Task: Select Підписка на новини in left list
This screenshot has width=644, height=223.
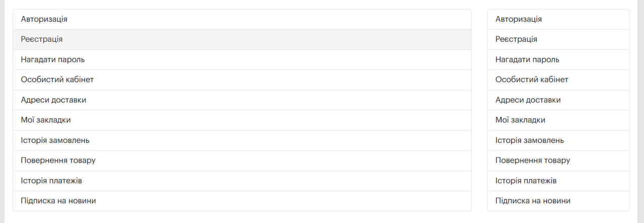Action: 58,201
